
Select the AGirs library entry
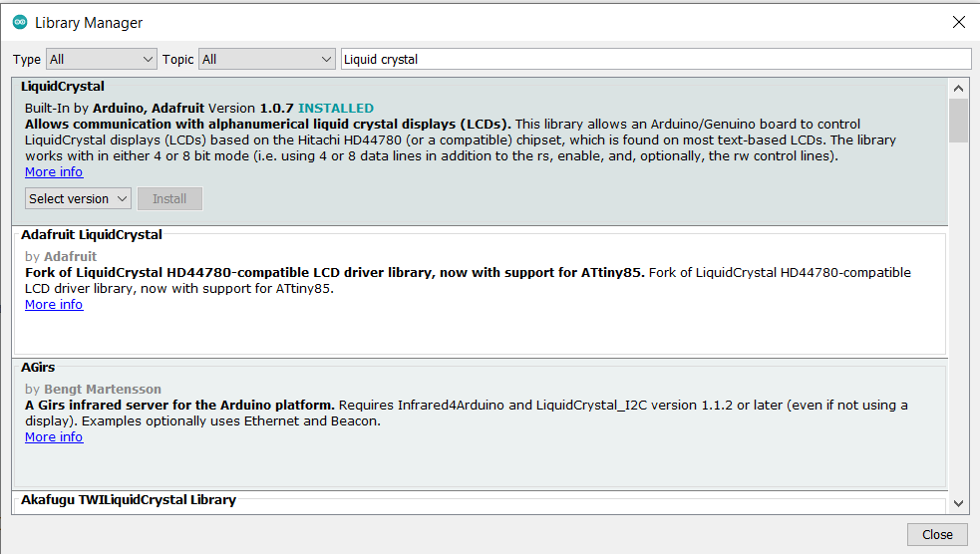tap(38, 368)
